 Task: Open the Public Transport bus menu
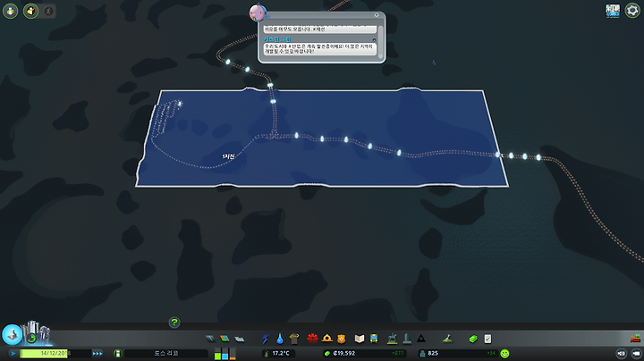(x=374, y=339)
